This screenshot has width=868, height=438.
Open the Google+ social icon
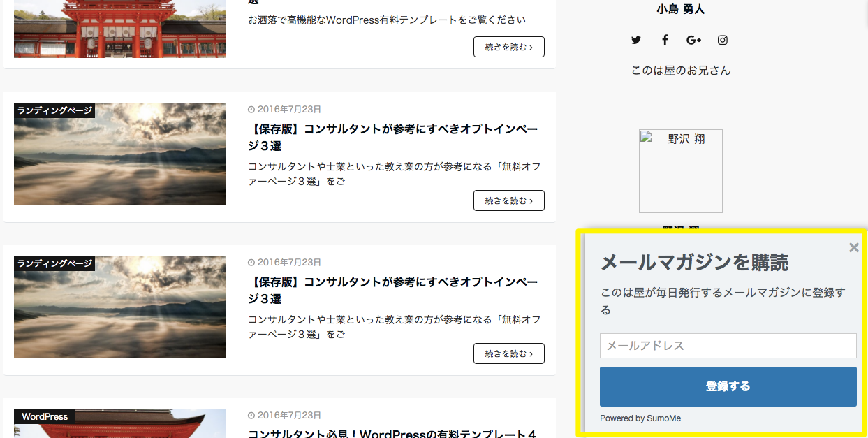pos(693,40)
